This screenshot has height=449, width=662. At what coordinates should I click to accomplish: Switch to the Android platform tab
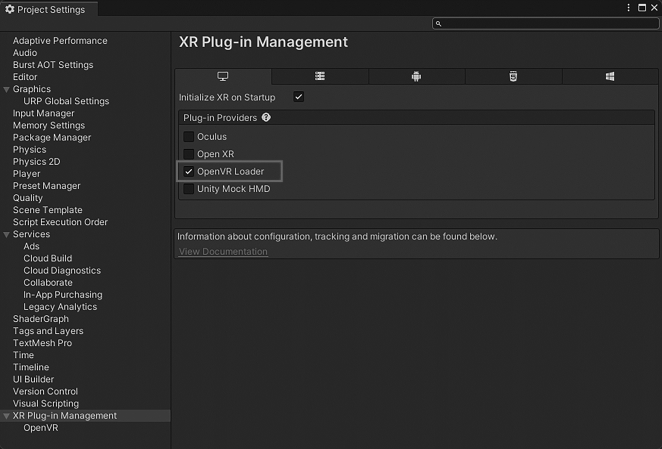click(416, 76)
